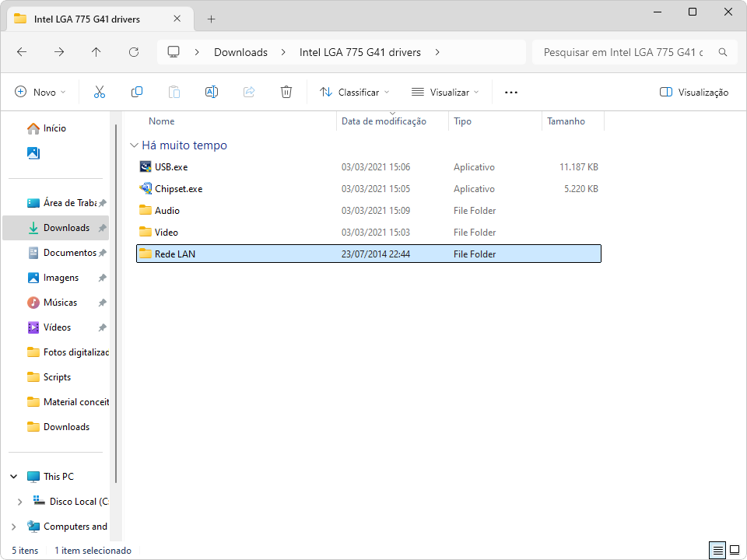Expand the Disco Local tree node

[19, 502]
